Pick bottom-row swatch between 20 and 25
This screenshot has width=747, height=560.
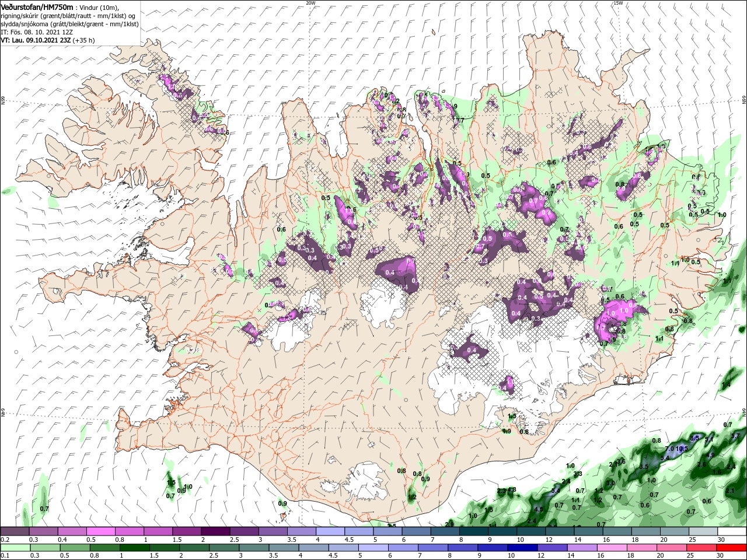[x=671, y=548]
